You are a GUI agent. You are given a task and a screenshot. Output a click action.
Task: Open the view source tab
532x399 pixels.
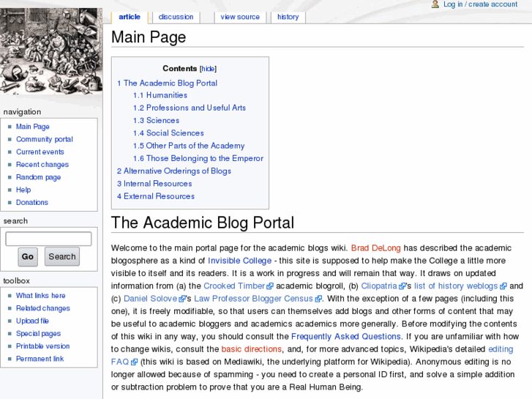point(240,17)
